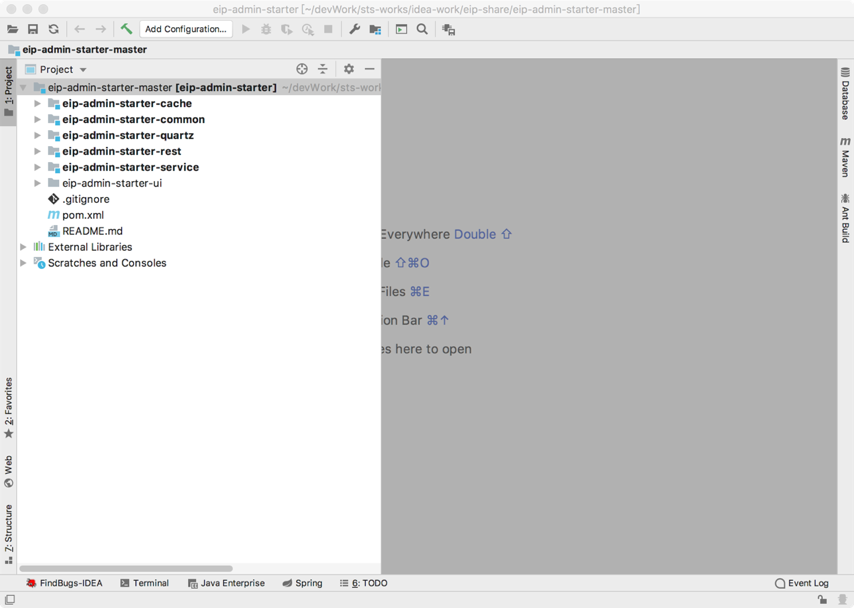Open the Web side tab
Viewport: 854px width, 608px height.
click(8, 471)
